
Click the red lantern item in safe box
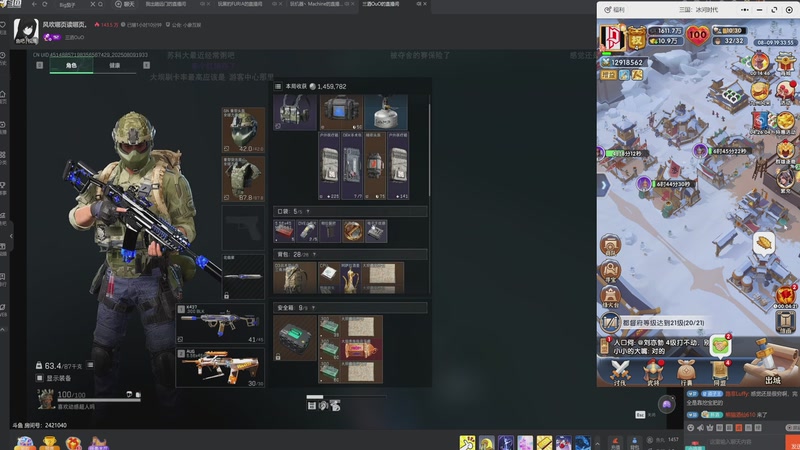(x=361, y=349)
